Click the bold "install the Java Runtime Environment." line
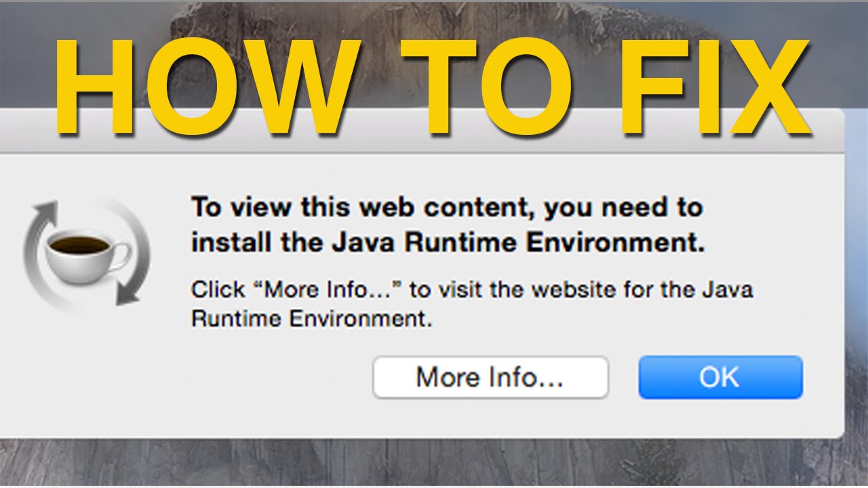 [x=448, y=243]
